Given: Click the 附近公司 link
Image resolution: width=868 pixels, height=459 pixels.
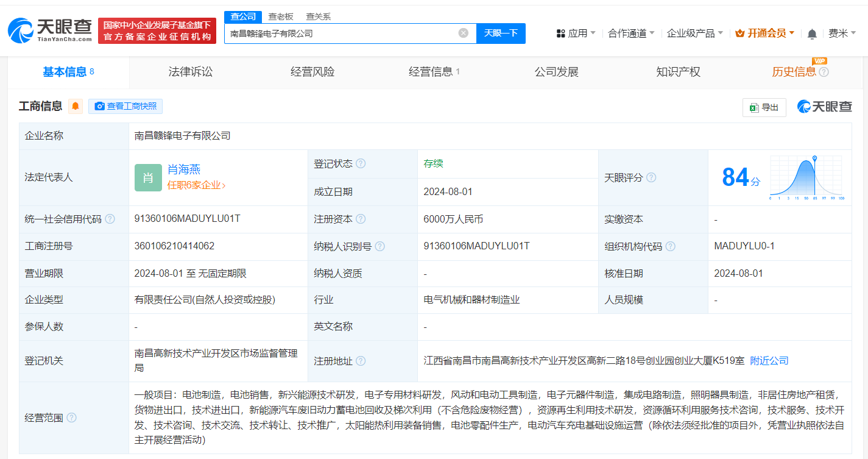Looking at the screenshot, I should click(769, 360).
